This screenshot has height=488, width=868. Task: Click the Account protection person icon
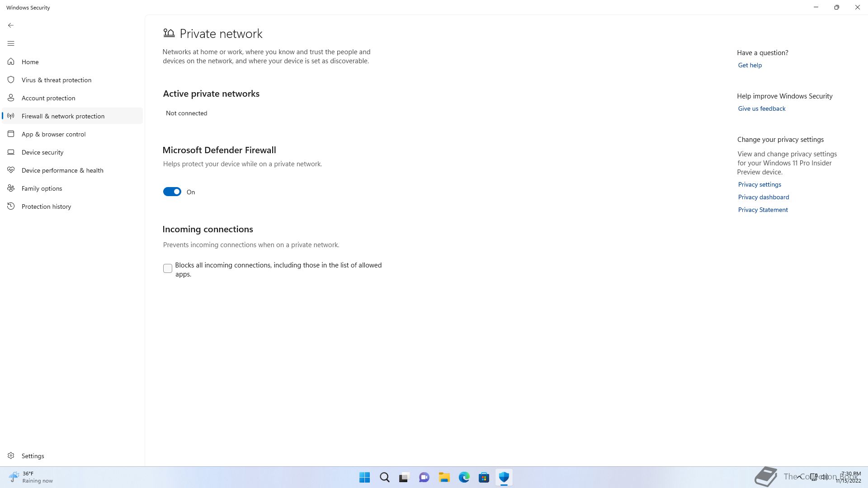[11, 98]
